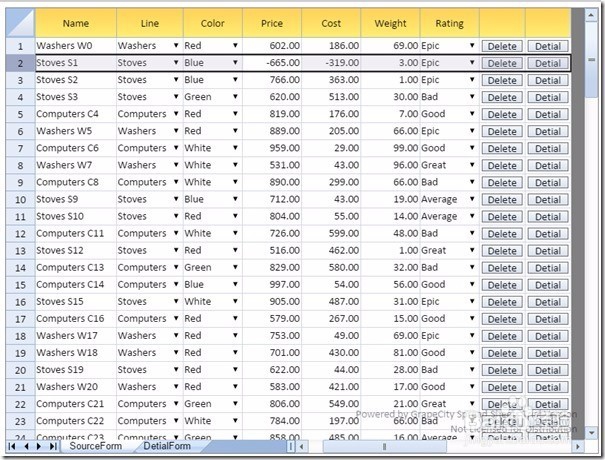The image size is (605, 460).
Task: Click horizontal scrollbar right arrow
Action: click(578, 446)
